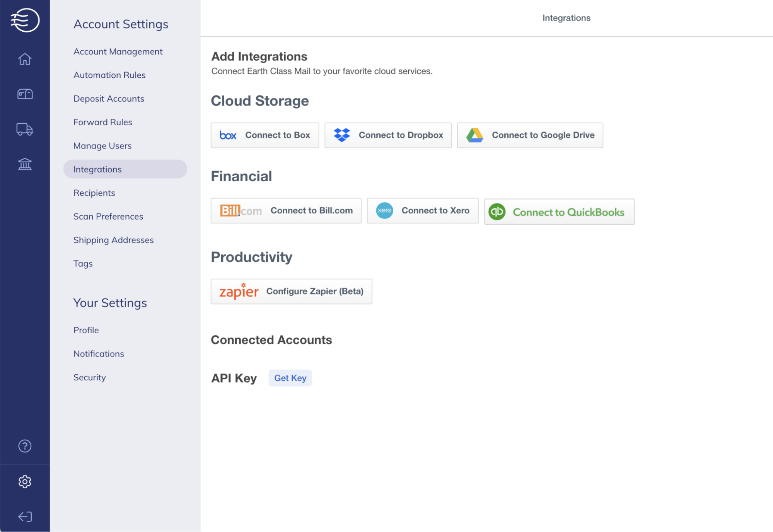Click Configure Zapier (Beta) label

[315, 292]
